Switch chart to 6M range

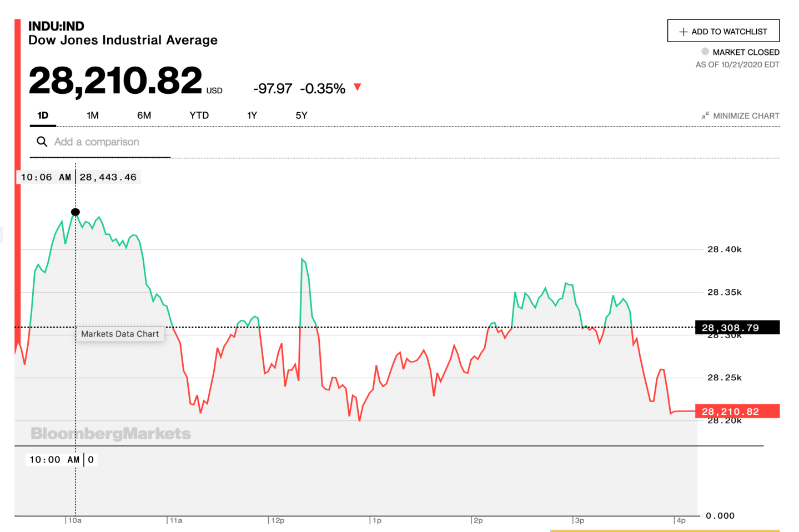tap(144, 116)
